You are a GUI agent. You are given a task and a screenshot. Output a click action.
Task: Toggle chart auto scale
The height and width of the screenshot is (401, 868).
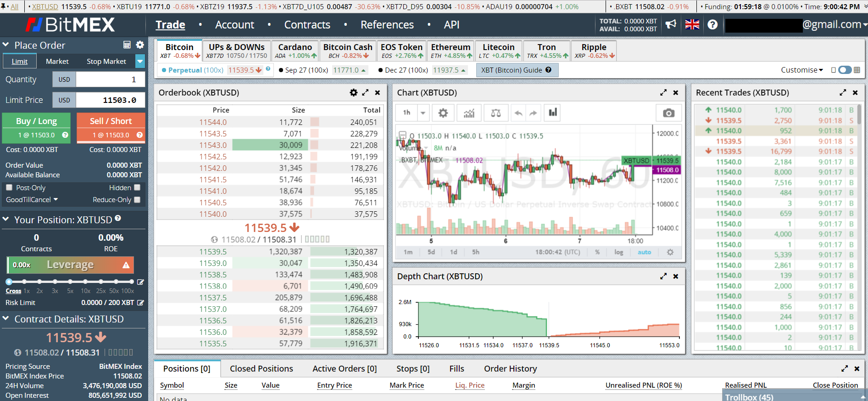(644, 252)
